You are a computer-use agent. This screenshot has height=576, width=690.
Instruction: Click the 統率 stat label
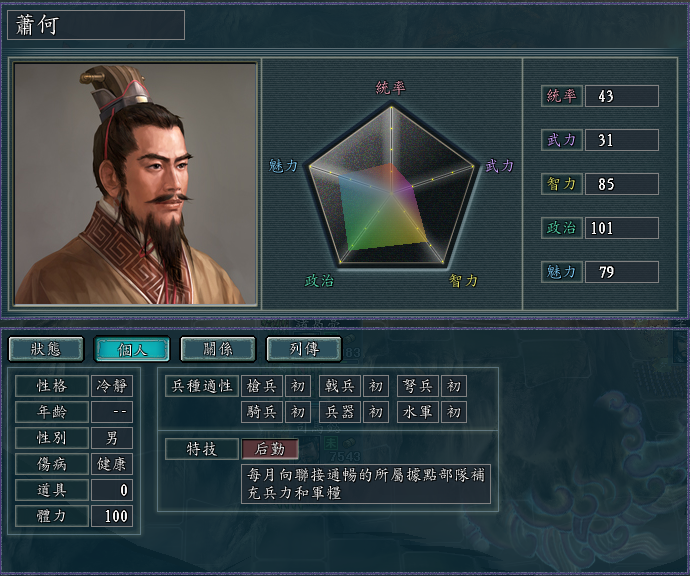click(562, 96)
